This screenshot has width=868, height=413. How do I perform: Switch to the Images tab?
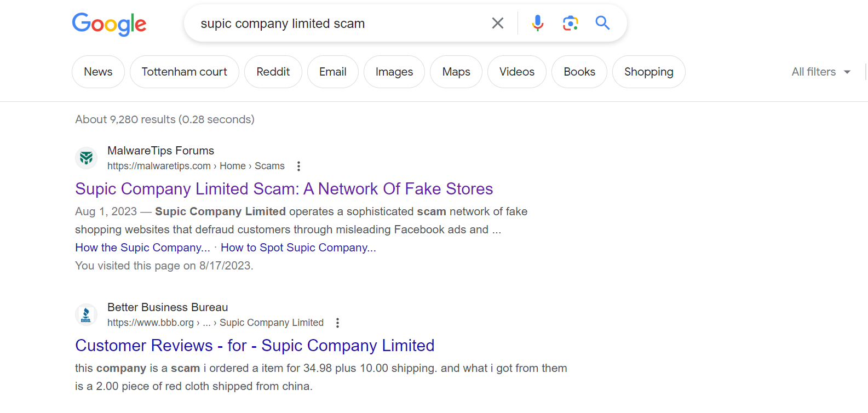(394, 72)
